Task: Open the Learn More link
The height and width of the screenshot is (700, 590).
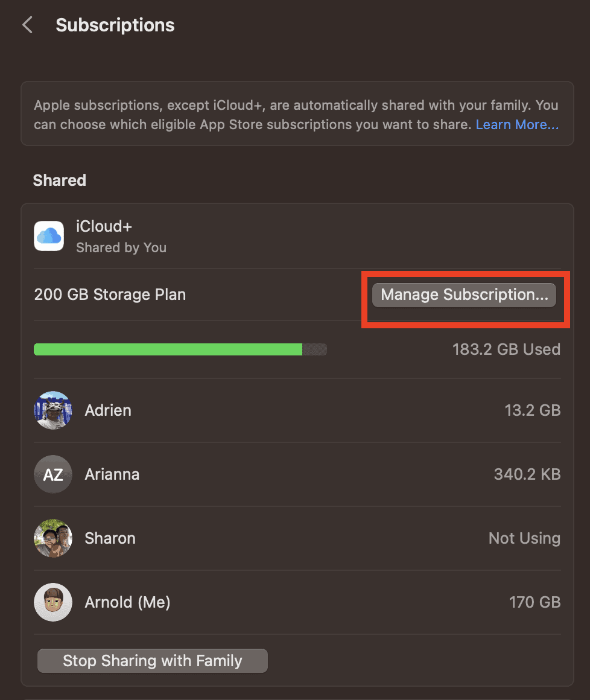Action: pyautogui.click(x=517, y=125)
